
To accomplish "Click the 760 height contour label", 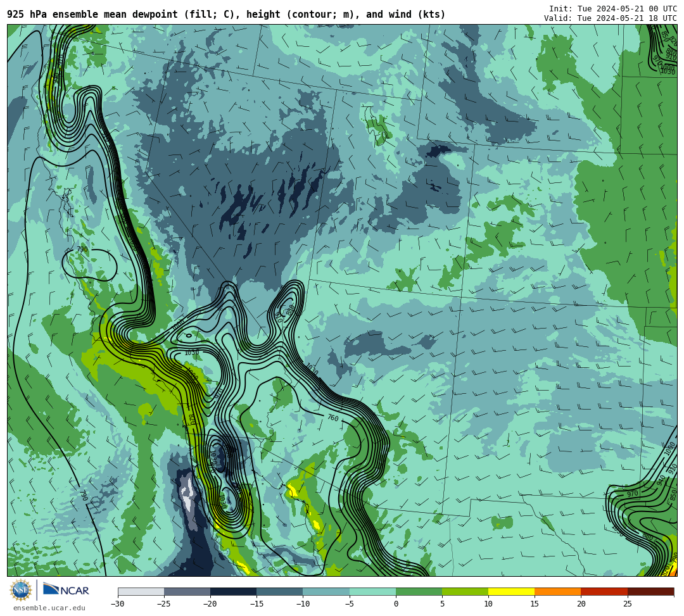I will [333, 418].
